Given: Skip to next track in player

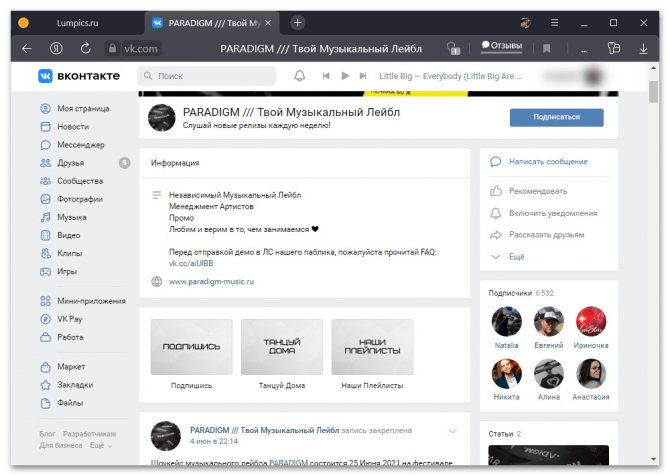Looking at the screenshot, I should [x=363, y=76].
